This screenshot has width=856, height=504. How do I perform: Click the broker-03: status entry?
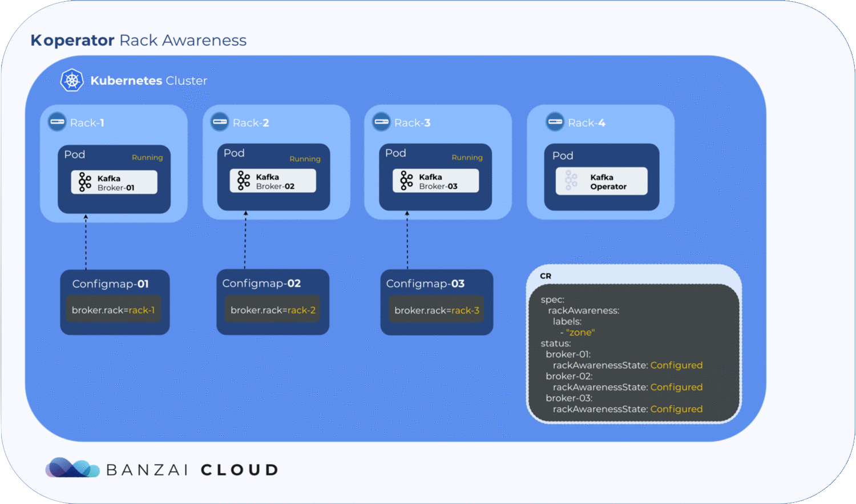569,398
